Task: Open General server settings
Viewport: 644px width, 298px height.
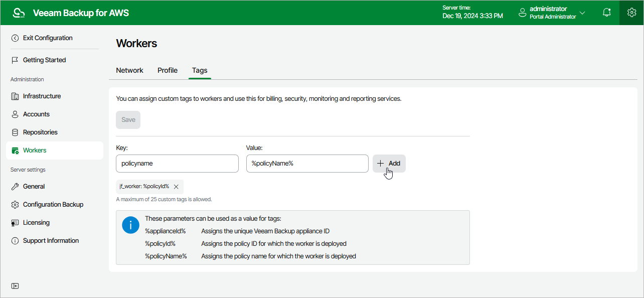Action: [34, 187]
